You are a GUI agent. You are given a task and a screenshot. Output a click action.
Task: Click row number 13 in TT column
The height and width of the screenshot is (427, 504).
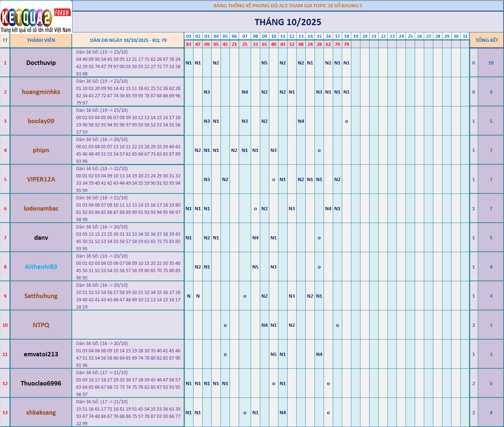pos(5,412)
